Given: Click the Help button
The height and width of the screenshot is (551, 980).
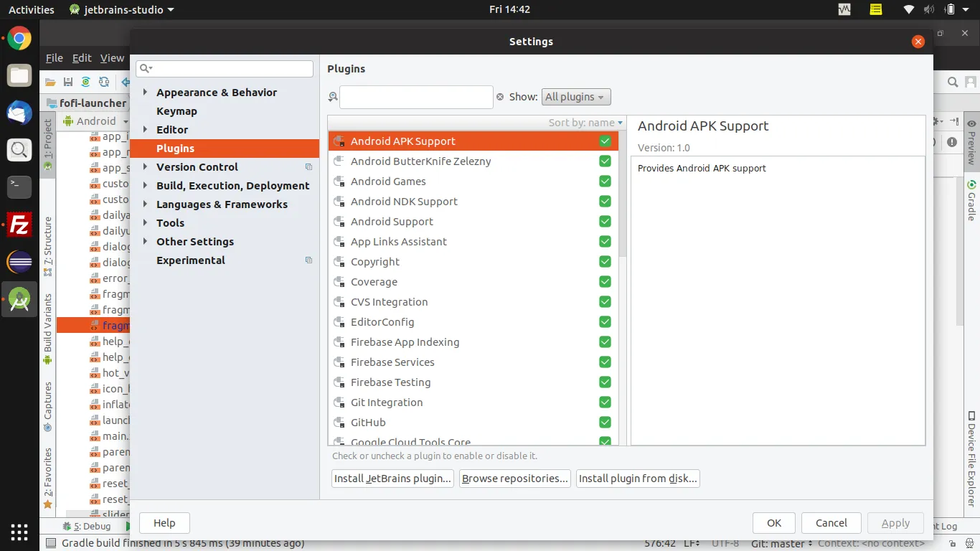Looking at the screenshot, I should [164, 523].
